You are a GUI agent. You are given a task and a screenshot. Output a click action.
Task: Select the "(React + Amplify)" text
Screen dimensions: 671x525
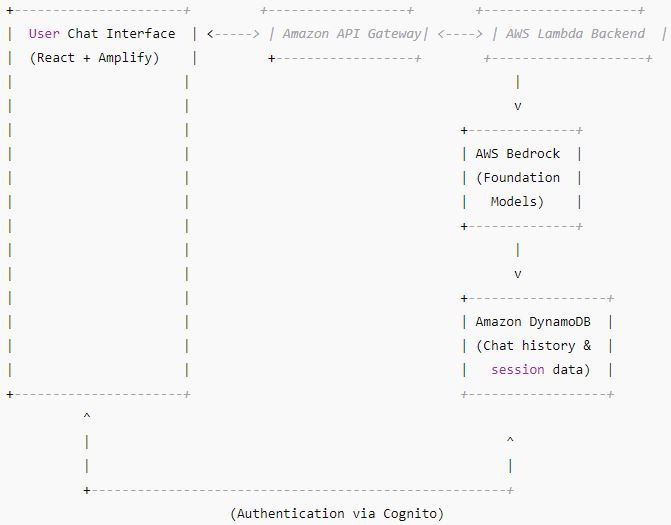[94, 57]
